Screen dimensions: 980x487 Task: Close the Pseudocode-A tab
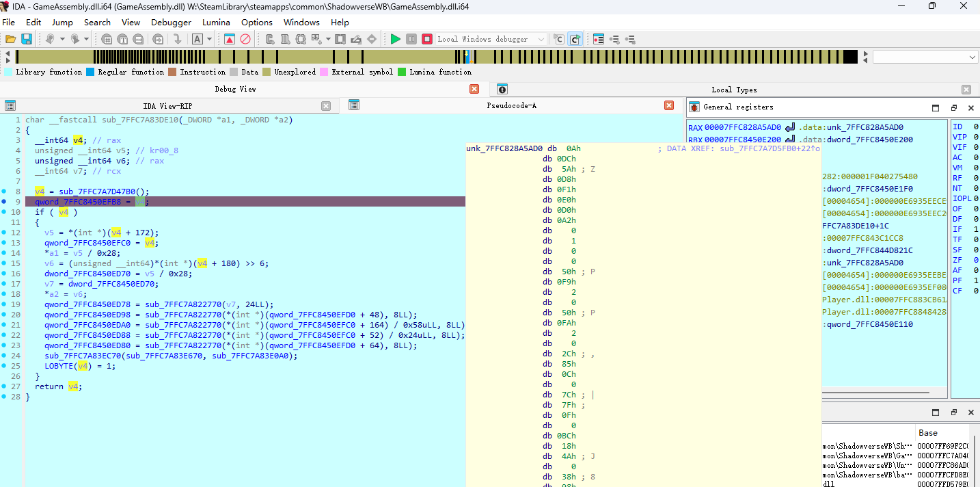(x=669, y=105)
